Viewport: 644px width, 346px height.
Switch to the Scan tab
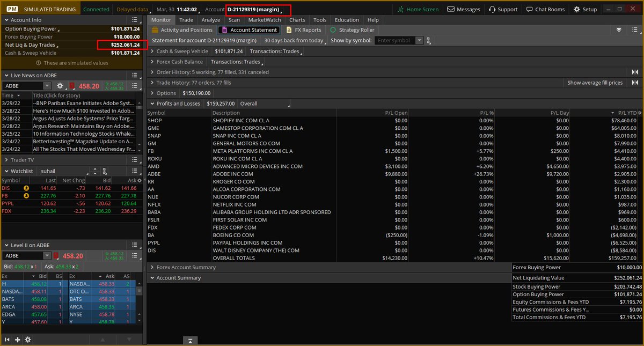234,20
